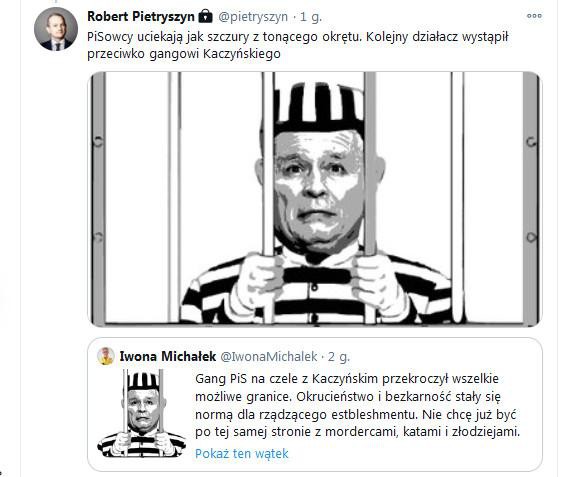Click Robert Pietryszyn's round profile avatar

pos(56,29)
